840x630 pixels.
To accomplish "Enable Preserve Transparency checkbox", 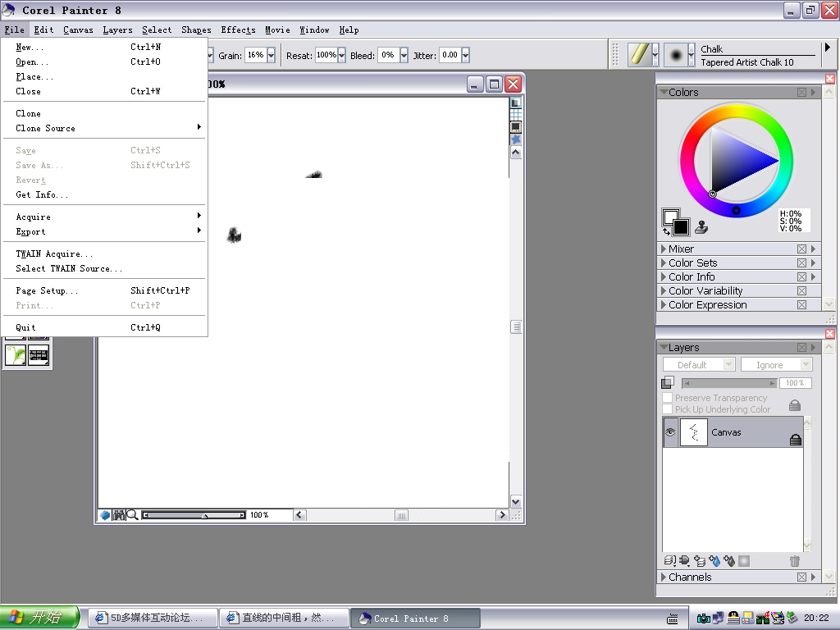I will [x=668, y=398].
